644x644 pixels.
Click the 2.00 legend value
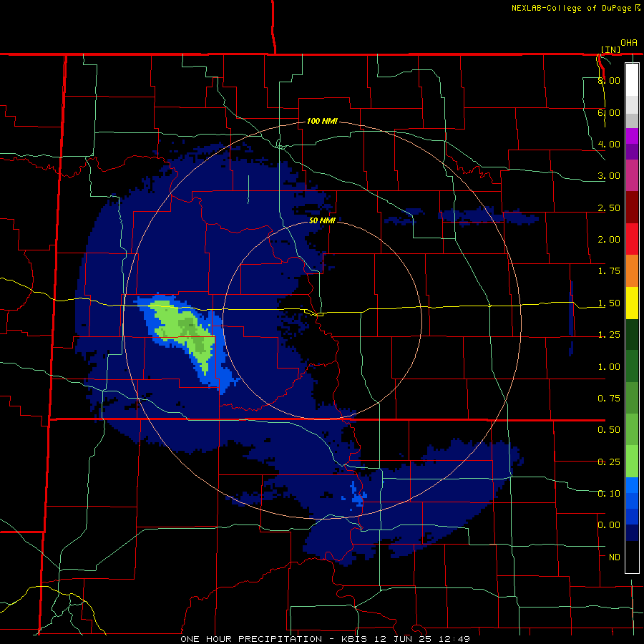pyautogui.click(x=609, y=240)
